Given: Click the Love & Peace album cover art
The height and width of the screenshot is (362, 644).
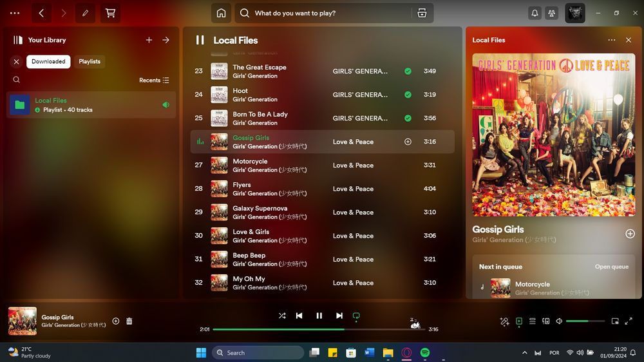Looking at the screenshot, I should click(x=554, y=135).
